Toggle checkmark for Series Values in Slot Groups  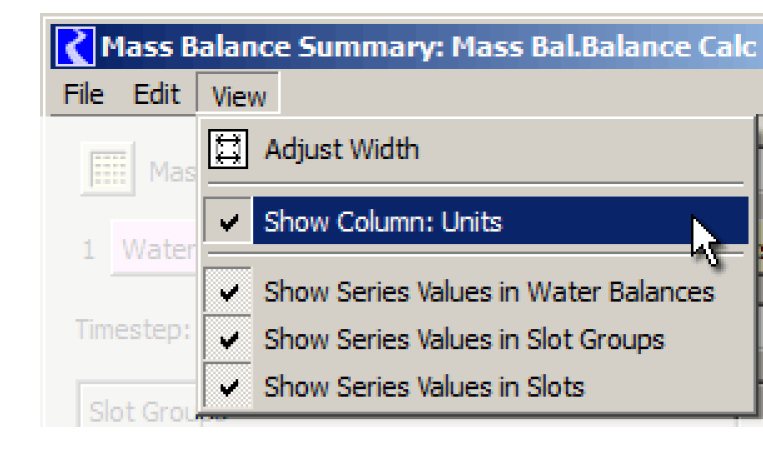(x=229, y=339)
